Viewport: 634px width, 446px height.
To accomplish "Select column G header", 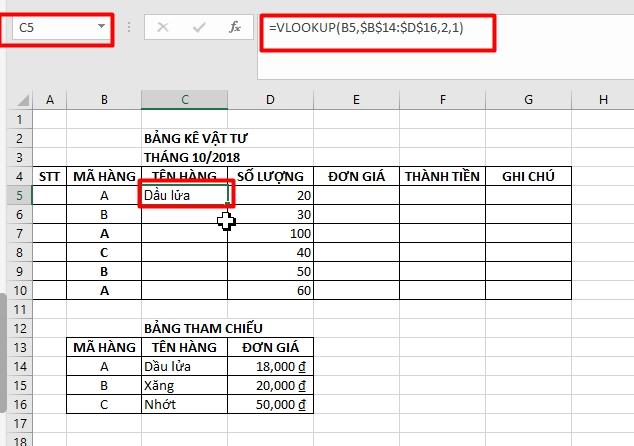I will [528, 100].
